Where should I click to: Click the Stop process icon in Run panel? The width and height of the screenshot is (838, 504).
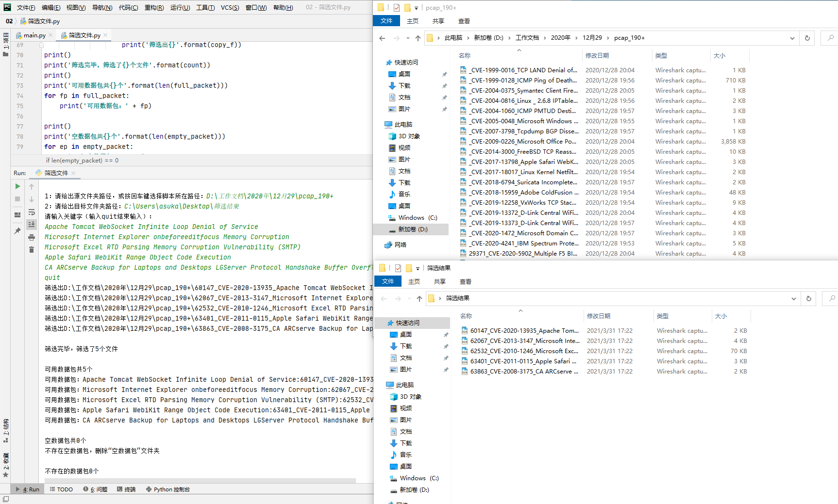point(17,199)
